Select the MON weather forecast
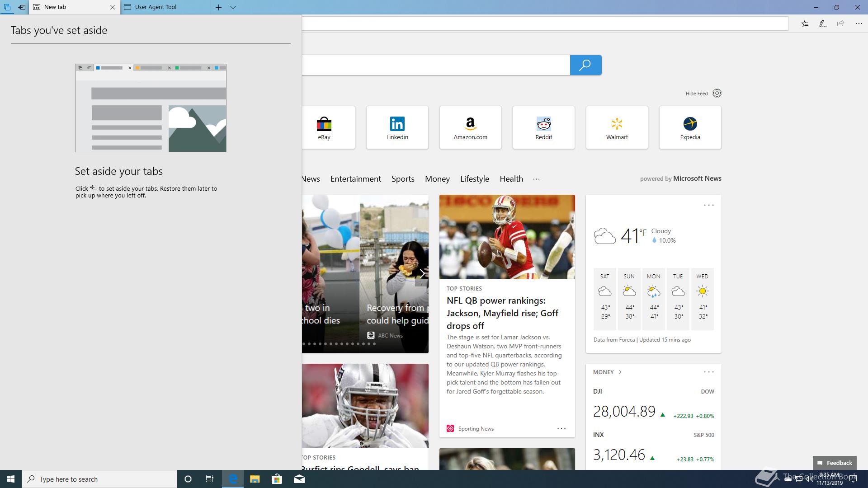 [x=654, y=299]
